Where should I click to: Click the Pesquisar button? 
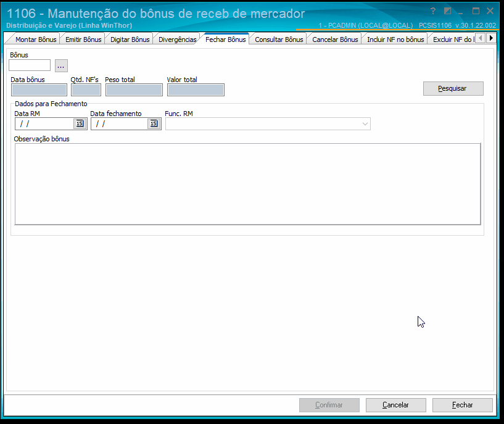(453, 88)
